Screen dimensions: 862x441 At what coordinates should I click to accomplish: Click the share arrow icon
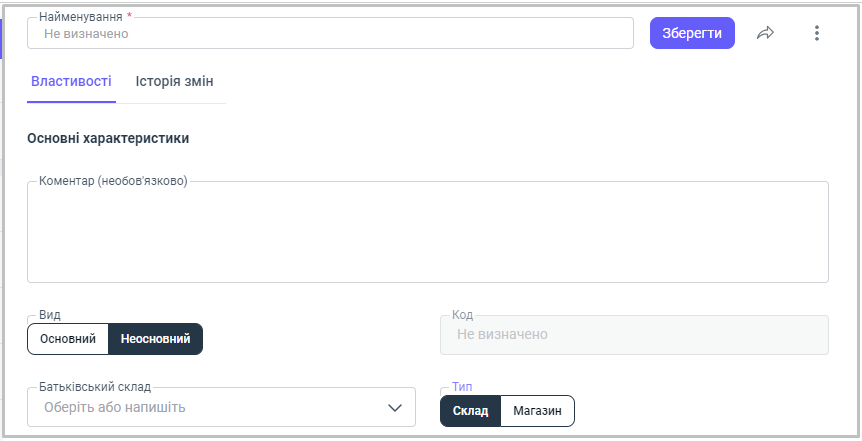point(765,33)
